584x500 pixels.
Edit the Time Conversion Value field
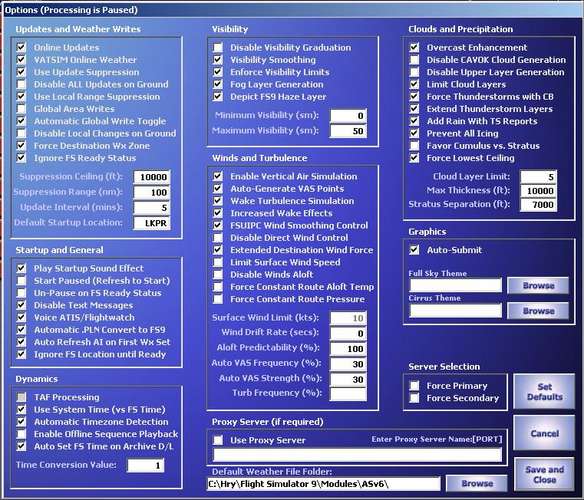[146, 465]
